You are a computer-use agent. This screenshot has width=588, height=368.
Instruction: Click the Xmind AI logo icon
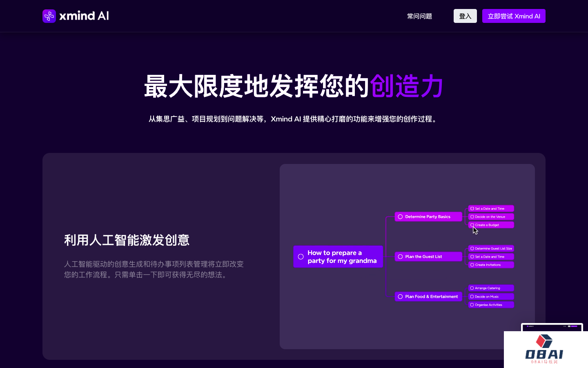49,16
